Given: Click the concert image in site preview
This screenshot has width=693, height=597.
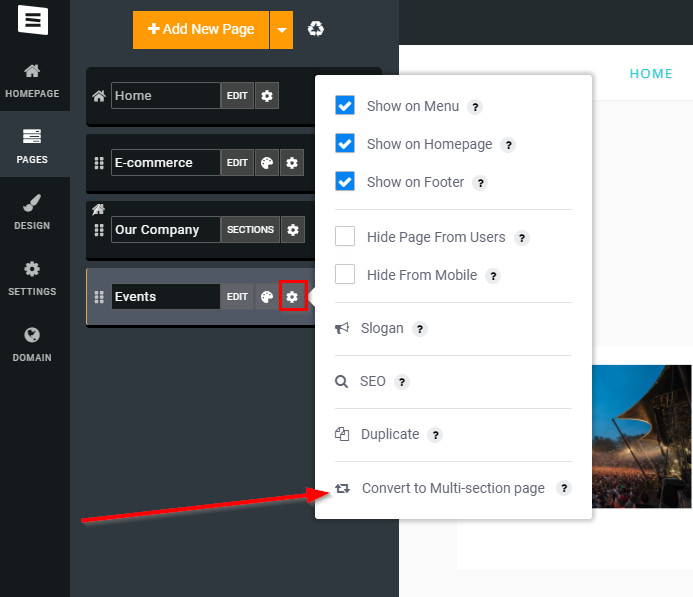Looking at the screenshot, I should (x=642, y=437).
